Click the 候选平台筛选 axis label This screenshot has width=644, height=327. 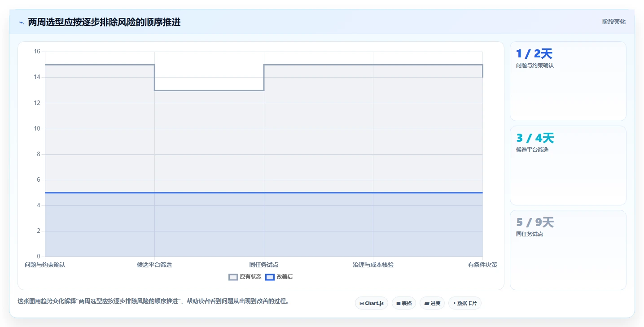pos(154,265)
